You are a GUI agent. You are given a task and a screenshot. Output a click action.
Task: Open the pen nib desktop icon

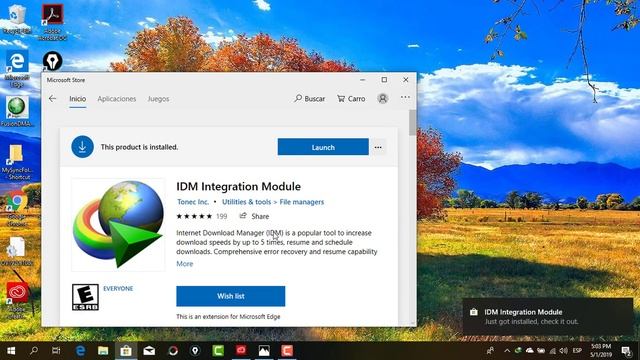tap(53, 61)
